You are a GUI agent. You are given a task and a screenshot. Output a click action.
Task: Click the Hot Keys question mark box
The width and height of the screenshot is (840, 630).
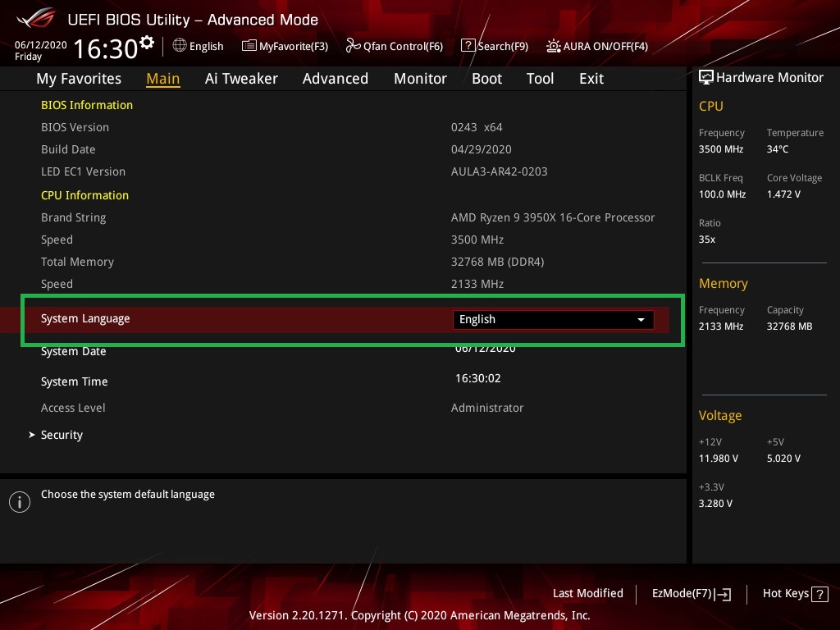coord(819,594)
